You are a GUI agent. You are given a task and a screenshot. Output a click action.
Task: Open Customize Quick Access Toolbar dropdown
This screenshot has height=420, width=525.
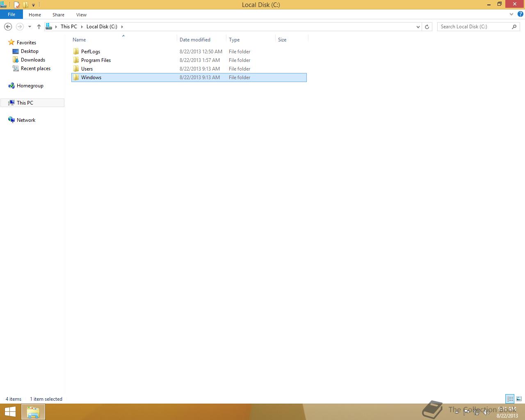pos(33,5)
